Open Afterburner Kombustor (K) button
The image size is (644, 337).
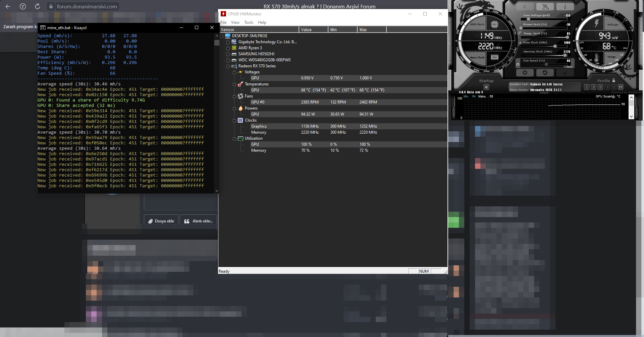click(525, 6)
